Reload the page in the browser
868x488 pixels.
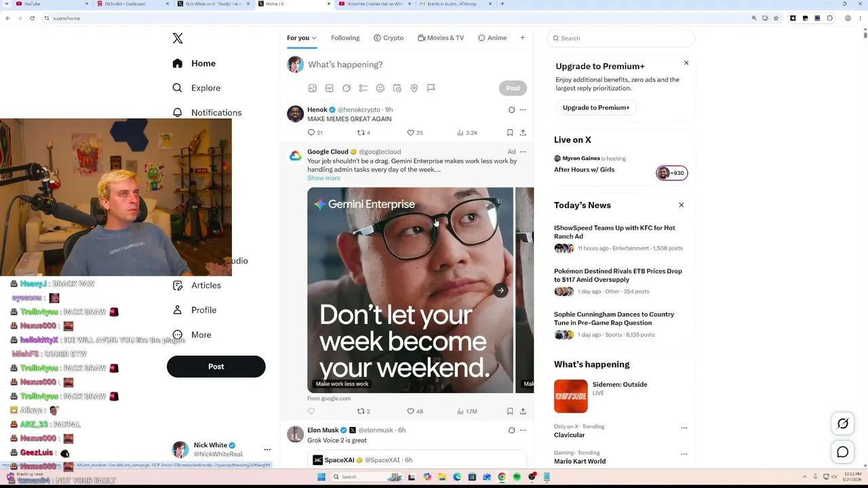pyautogui.click(x=32, y=18)
